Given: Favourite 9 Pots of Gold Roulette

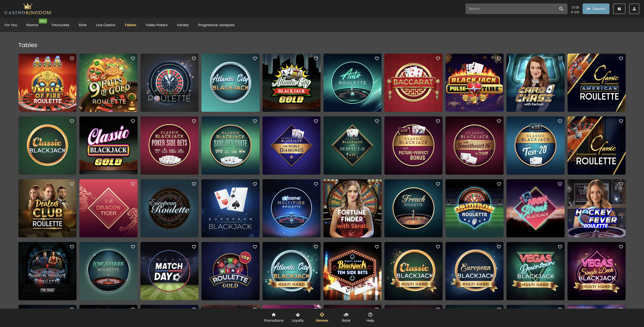Looking at the screenshot, I should click(x=133, y=58).
